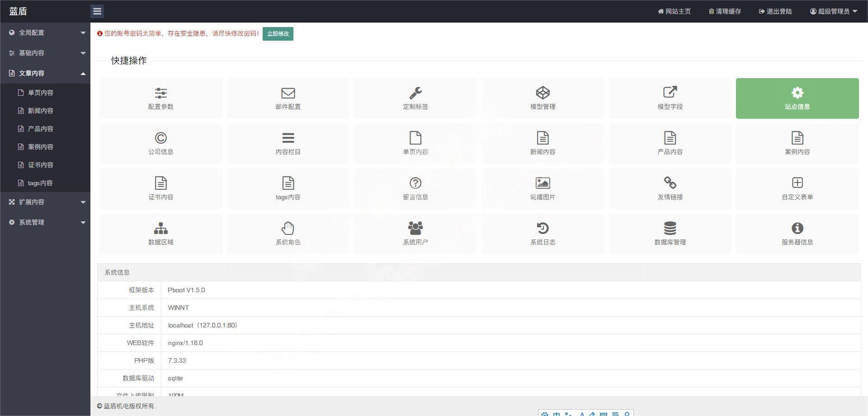The height and width of the screenshot is (416, 868).
Task: Open 定制标签 wrench shortcut
Action: point(415,98)
